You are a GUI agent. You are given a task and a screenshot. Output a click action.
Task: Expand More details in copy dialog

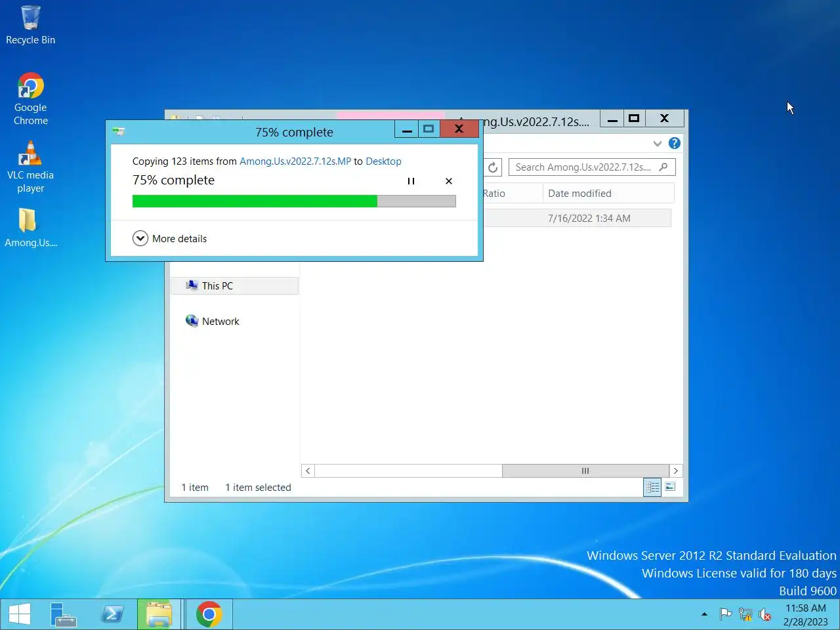point(170,238)
